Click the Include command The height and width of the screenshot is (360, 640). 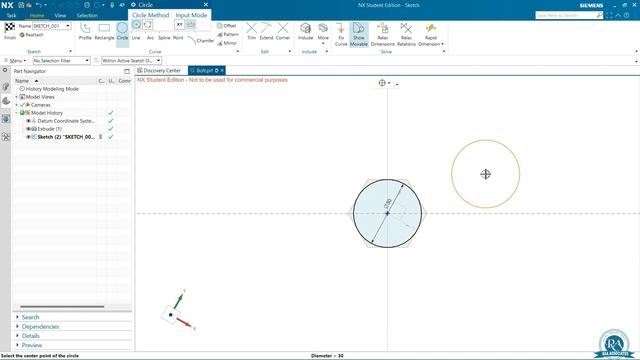coord(305,31)
